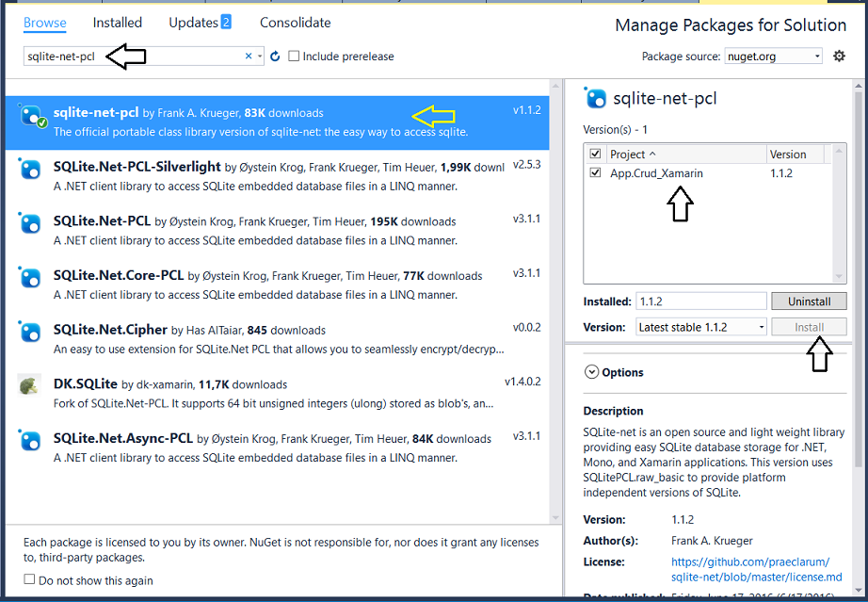Open the Updates tab
Image resolution: width=868 pixels, height=602 pixels.
pos(193,23)
